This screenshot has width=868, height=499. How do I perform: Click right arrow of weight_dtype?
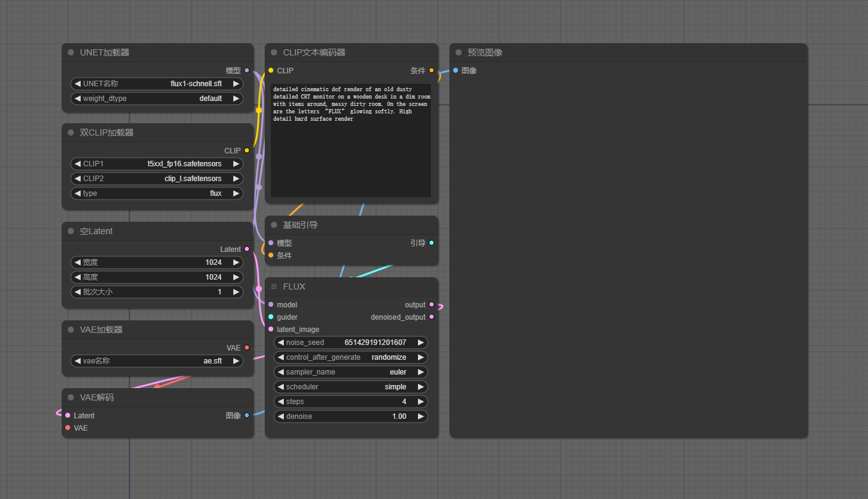tap(236, 99)
